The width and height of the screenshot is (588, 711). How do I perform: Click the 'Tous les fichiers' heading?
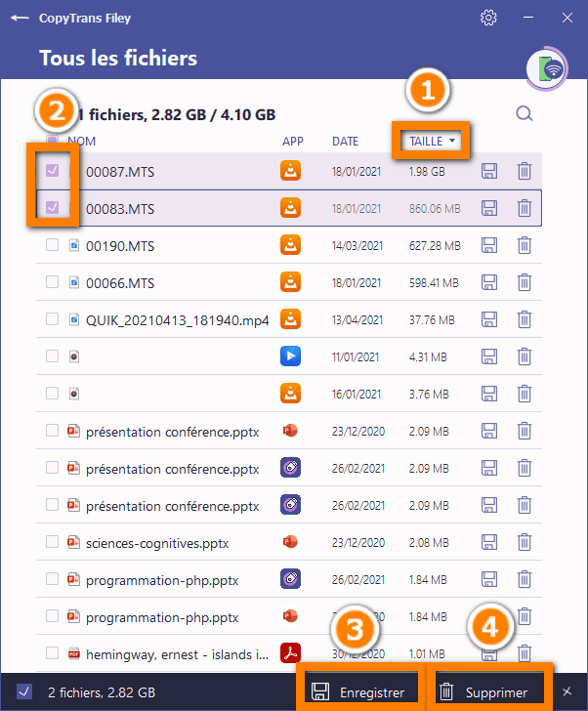(x=118, y=58)
